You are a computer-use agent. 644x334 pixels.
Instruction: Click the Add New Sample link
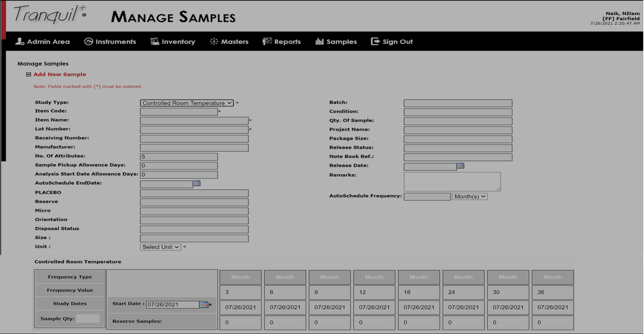click(60, 74)
